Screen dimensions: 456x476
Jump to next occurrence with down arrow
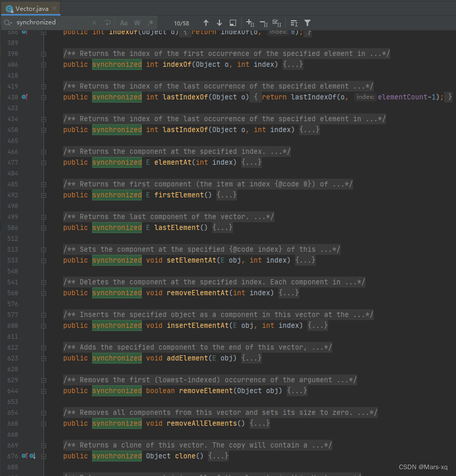pos(219,23)
